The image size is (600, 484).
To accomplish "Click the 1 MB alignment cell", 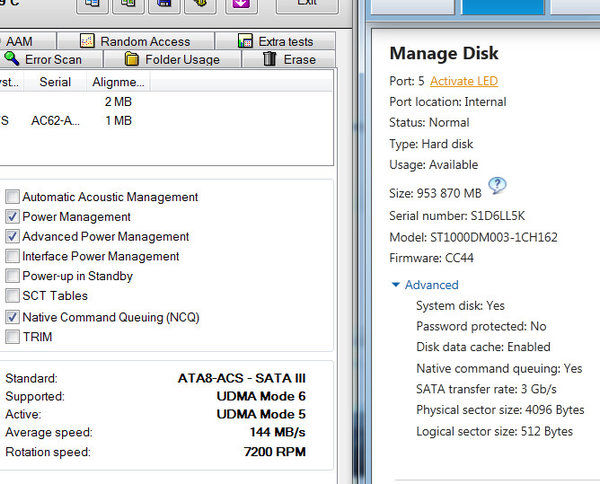I will (118, 121).
